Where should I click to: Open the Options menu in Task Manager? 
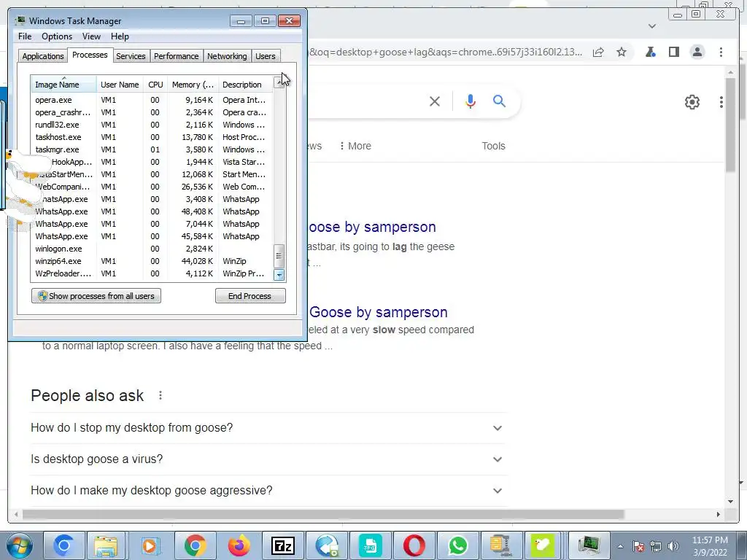57,36
